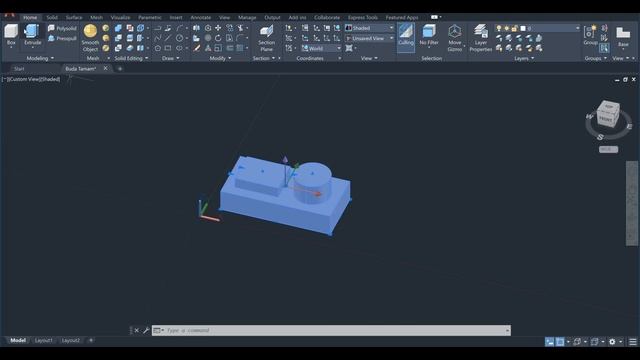
Task: Open the Annotate ribbon tab
Action: pos(200,17)
